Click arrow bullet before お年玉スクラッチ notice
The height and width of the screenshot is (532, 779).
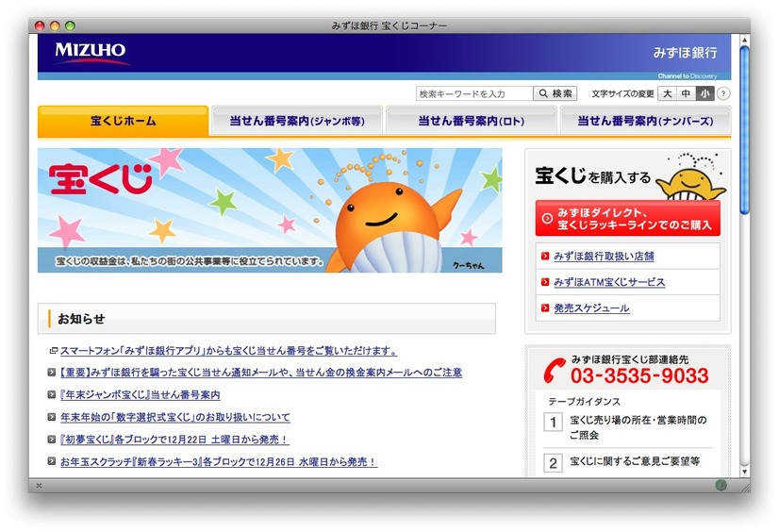click(x=52, y=461)
